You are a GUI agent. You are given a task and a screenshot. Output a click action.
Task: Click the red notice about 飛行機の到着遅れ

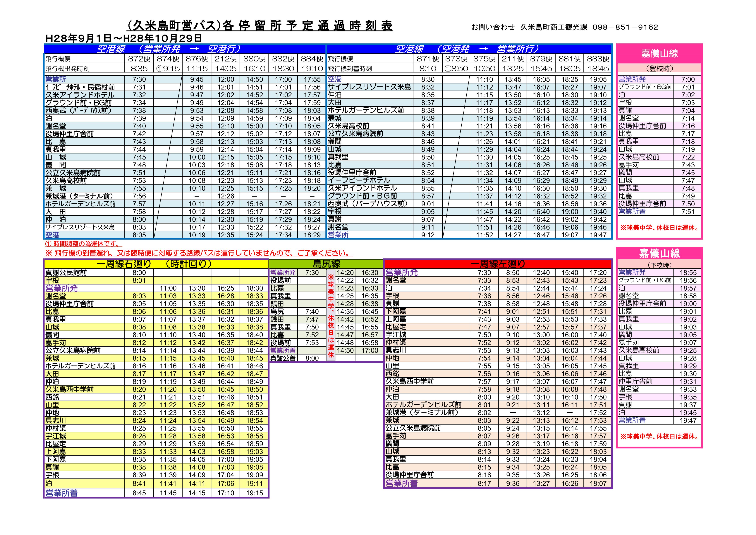tap(199, 253)
